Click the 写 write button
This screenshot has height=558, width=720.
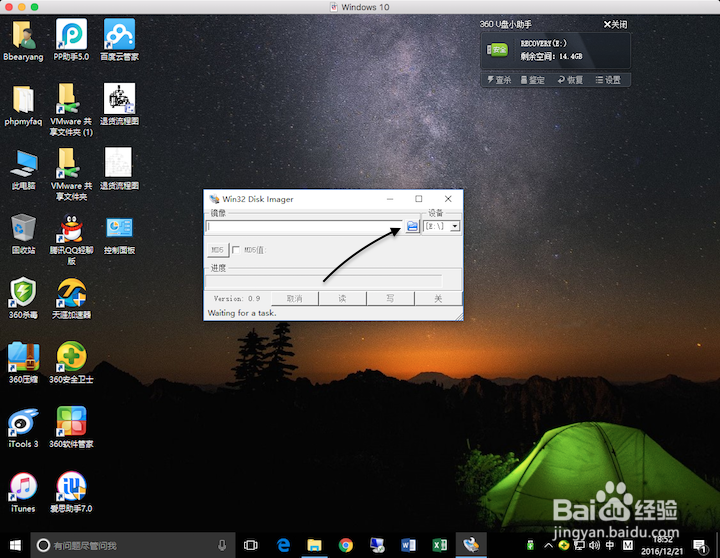(x=390, y=299)
